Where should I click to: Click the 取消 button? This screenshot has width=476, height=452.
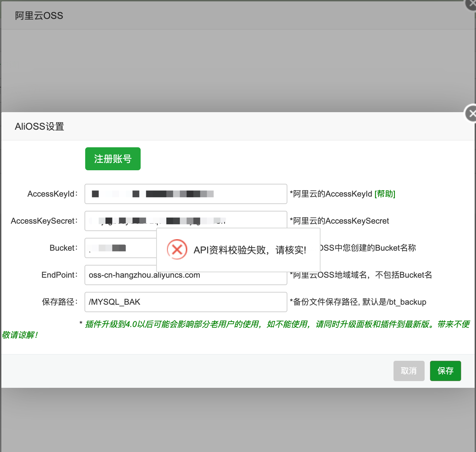[x=409, y=371]
